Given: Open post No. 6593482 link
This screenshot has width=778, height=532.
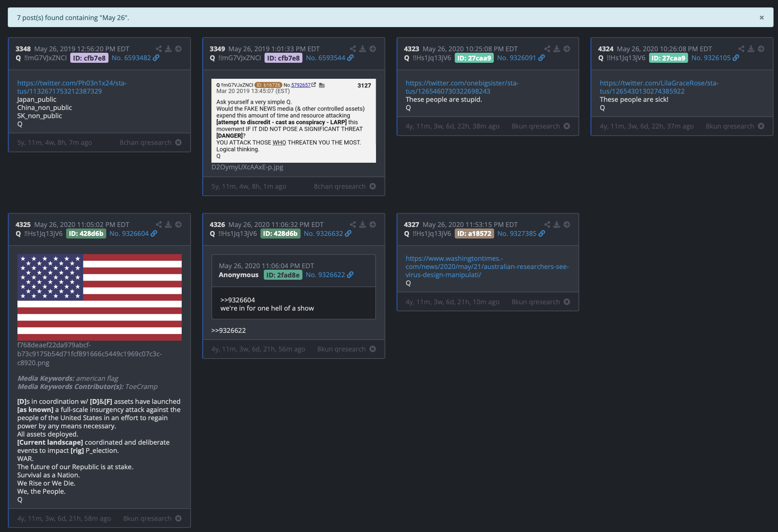Looking at the screenshot, I should coord(135,58).
